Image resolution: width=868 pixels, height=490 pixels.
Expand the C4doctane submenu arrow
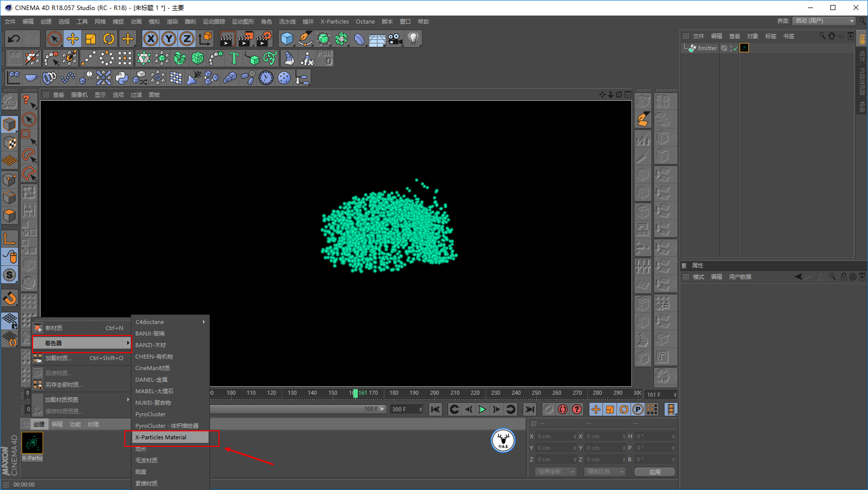(204, 322)
